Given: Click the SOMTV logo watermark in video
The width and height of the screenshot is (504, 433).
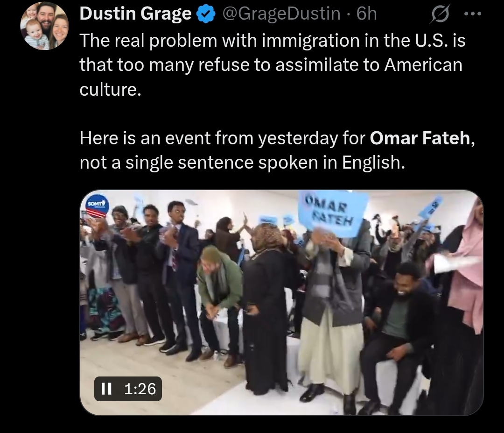Looking at the screenshot, I should pos(97,206).
